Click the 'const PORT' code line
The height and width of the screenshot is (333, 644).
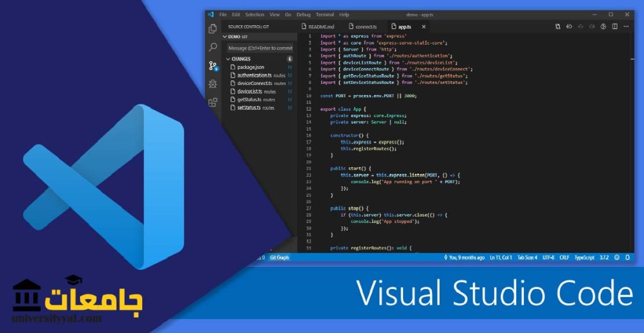point(369,96)
